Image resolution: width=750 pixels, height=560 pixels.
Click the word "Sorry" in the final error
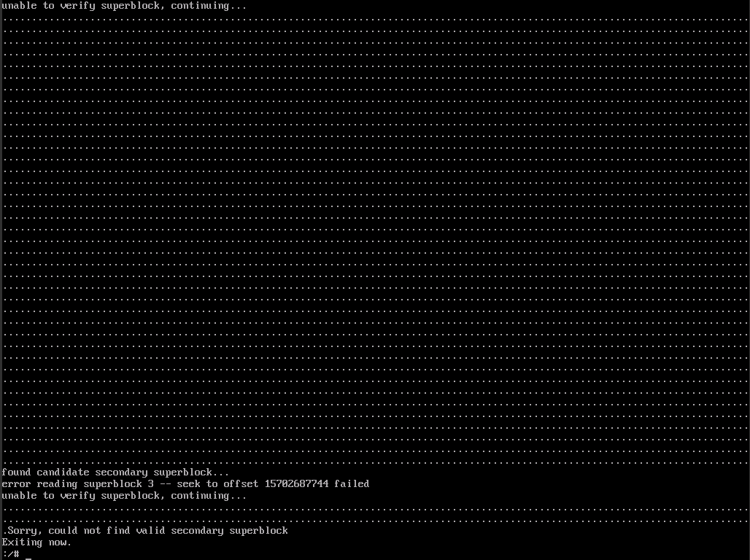pyautogui.click(x=22, y=531)
